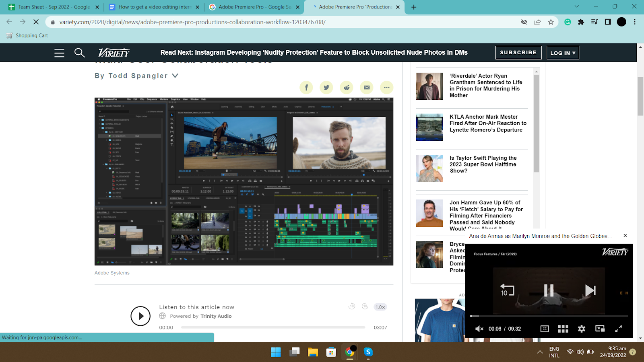Screen dimensions: 644x362
Task: Switch to Team Sheet - Sep 2022 tab
Action: [54, 7]
